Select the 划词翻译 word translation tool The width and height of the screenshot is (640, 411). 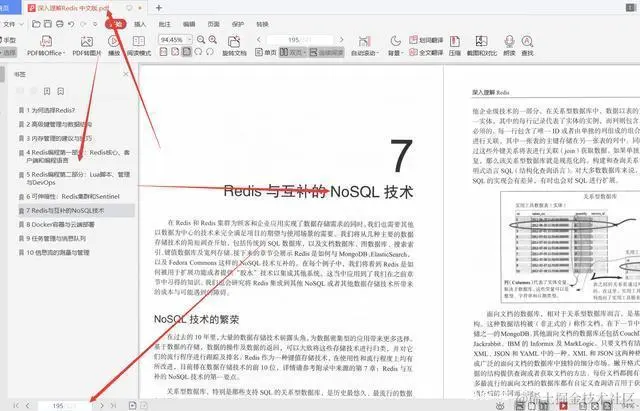point(426,40)
